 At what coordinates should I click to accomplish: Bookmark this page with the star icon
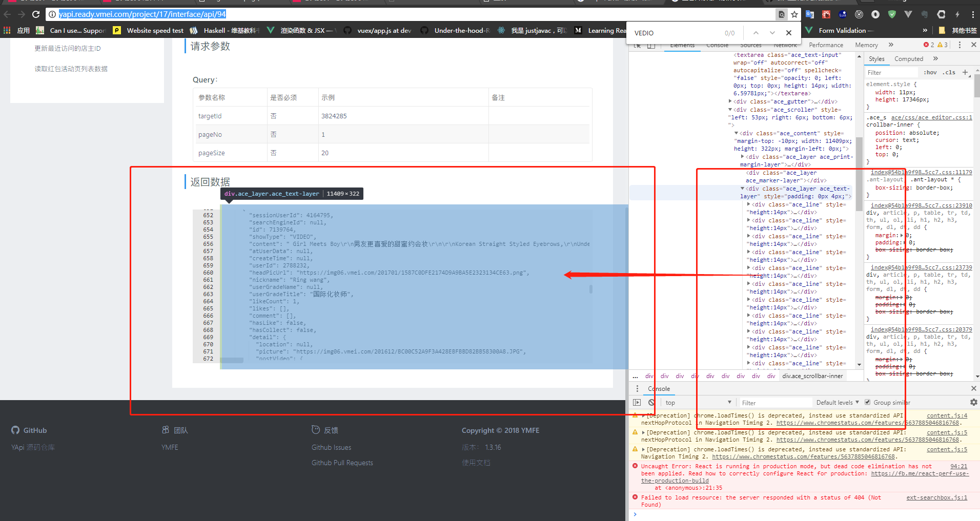coord(794,14)
